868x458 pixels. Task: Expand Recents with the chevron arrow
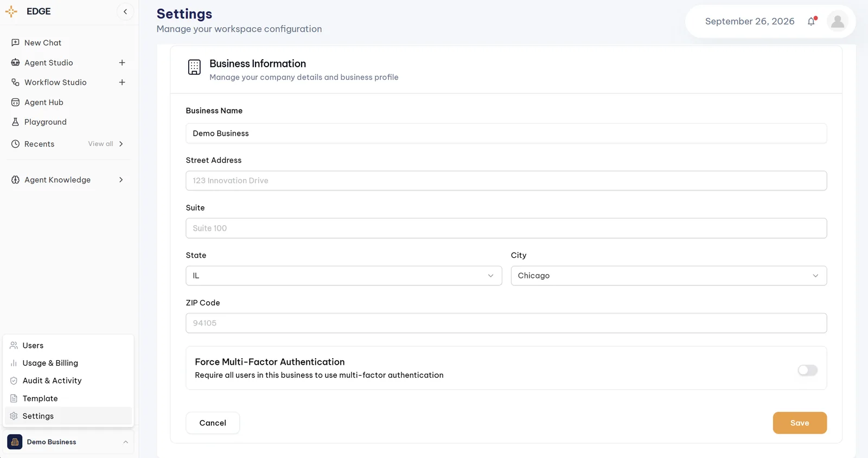point(121,144)
